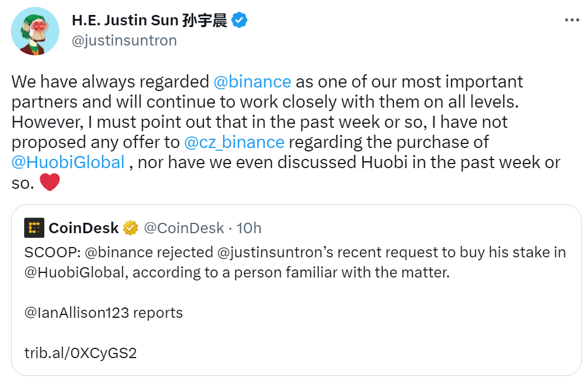Click the @IanAllison123 reports mention

77,313
